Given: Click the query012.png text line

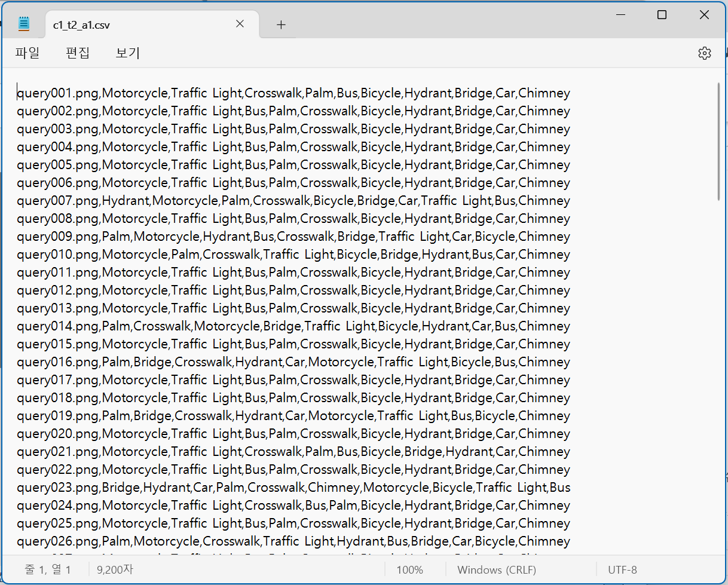Looking at the screenshot, I should 293,290.
